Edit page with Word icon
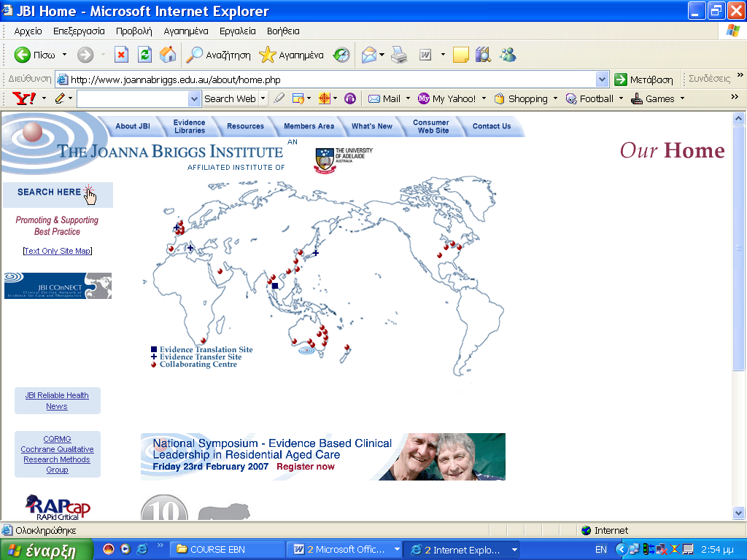Viewport: 747px width, 560px height. (x=425, y=55)
